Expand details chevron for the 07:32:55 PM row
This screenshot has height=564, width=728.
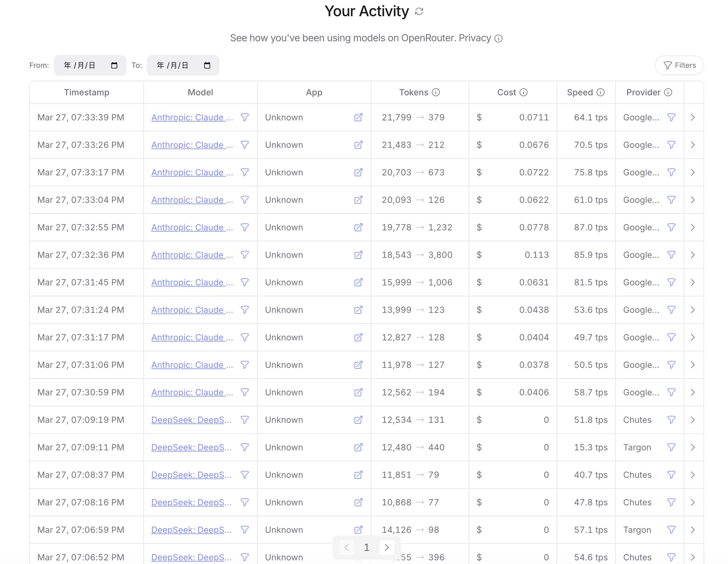693,227
